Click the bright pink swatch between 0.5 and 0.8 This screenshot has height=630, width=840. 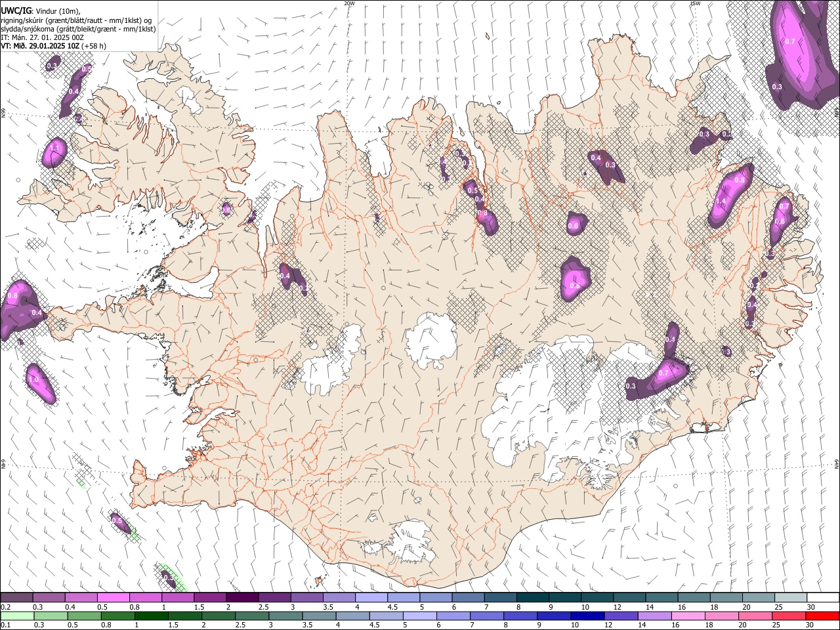point(114,598)
